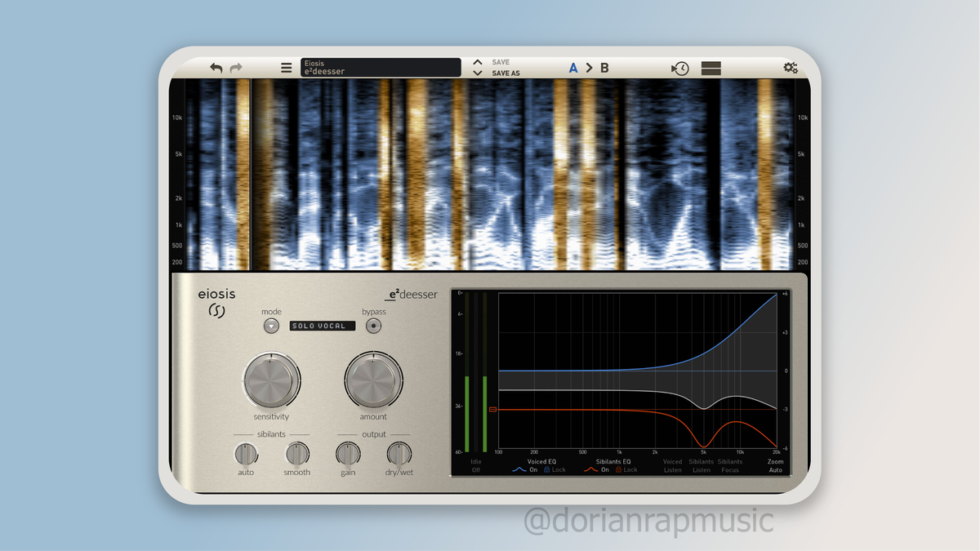Viewport: 980px width, 551px height.
Task: Click the orange threshold handle in meter
Action: pyautogui.click(x=492, y=409)
